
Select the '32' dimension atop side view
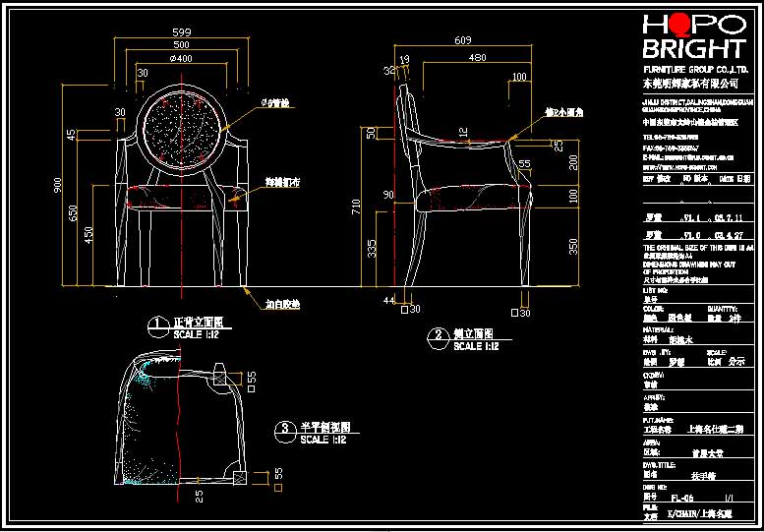(x=388, y=71)
